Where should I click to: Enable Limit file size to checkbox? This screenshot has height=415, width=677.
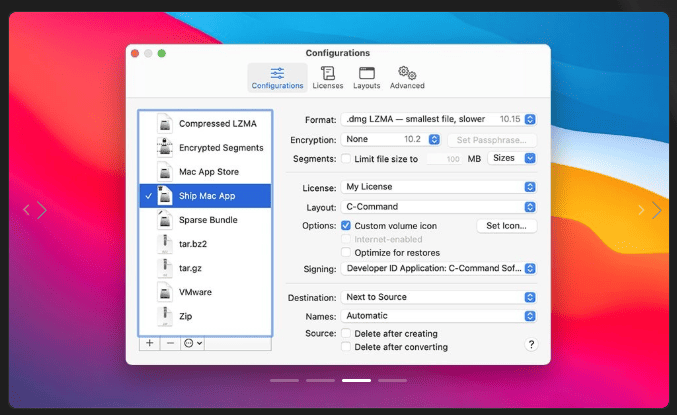[x=346, y=158]
